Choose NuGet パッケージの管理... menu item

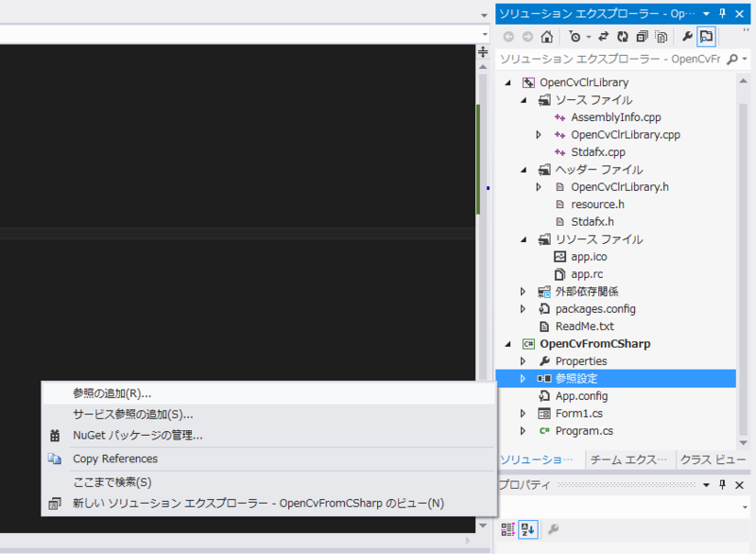point(268,436)
